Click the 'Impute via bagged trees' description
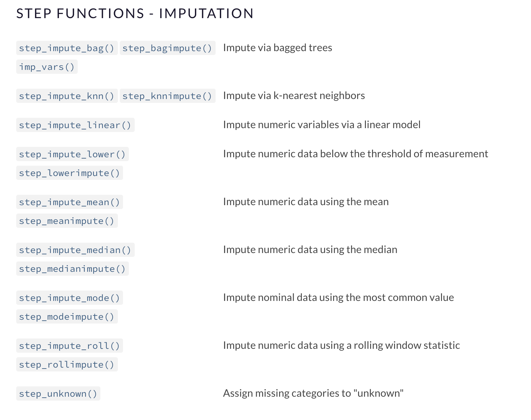Image resolution: width=531 pixels, height=420 pixels. click(277, 48)
